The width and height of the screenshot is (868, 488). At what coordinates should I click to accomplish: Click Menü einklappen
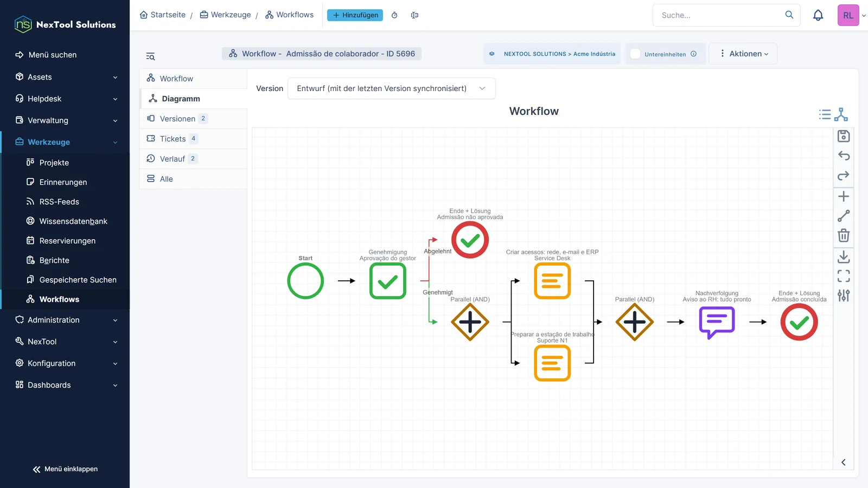pyautogui.click(x=65, y=469)
